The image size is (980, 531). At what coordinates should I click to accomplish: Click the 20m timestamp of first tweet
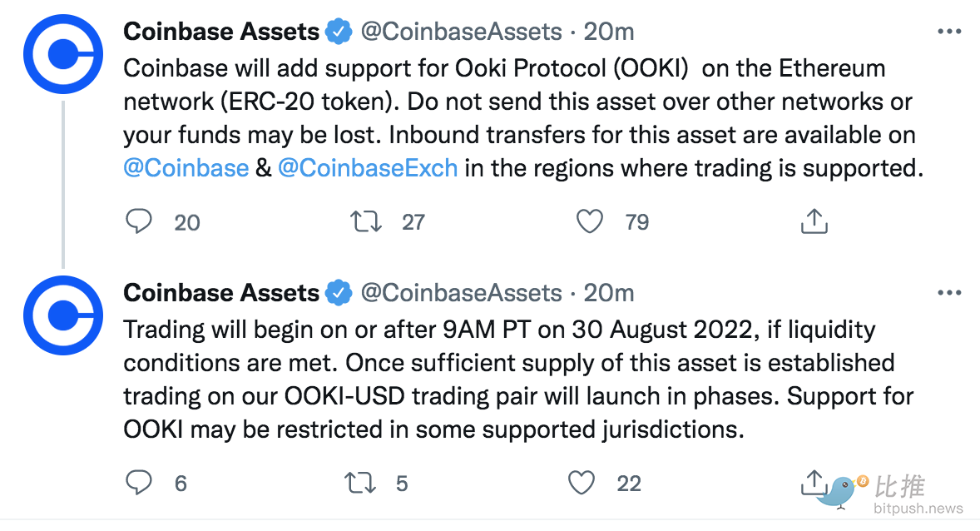coord(609,32)
